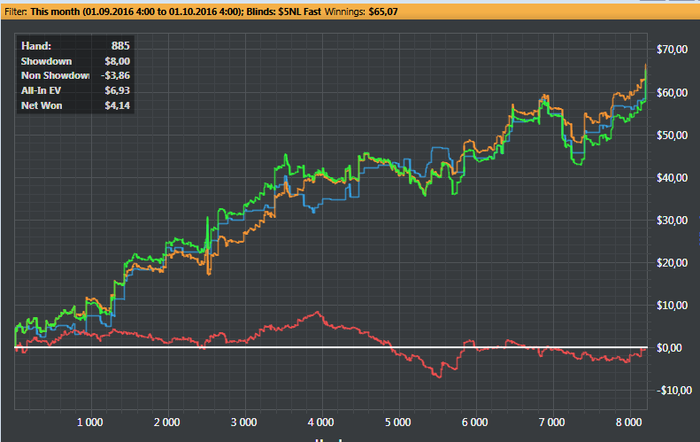This screenshot has width=700, height=442.
Task: Click the Blinds: $5NL Fast text
Action: coord(283,12)
